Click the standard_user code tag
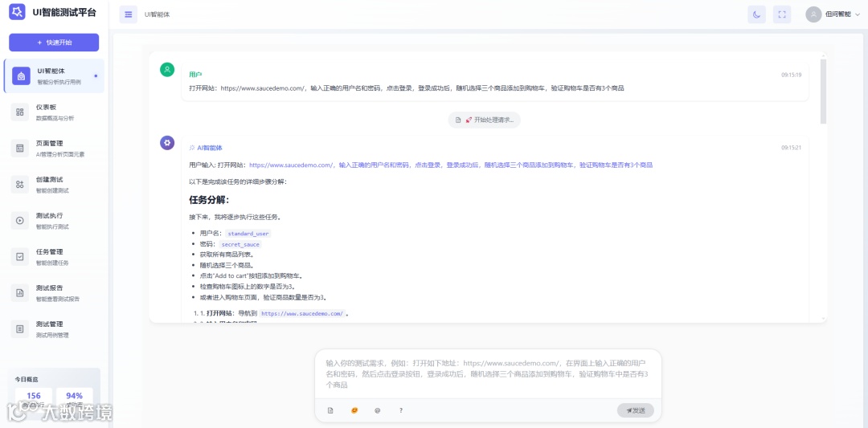Image resolution: width=868 pixels, height=428 pixels. pos(248,234)
